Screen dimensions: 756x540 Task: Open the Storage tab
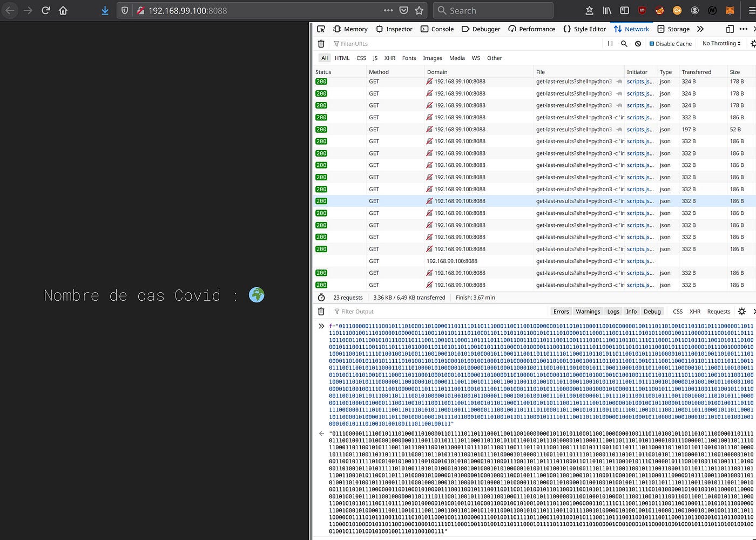pyautogui.click(x=673, y=29)
